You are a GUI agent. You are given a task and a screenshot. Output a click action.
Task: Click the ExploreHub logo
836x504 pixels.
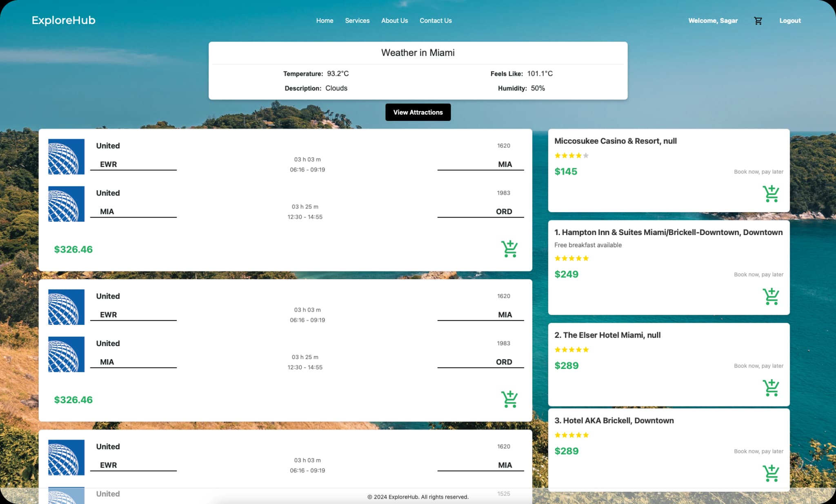pos(64,20)
